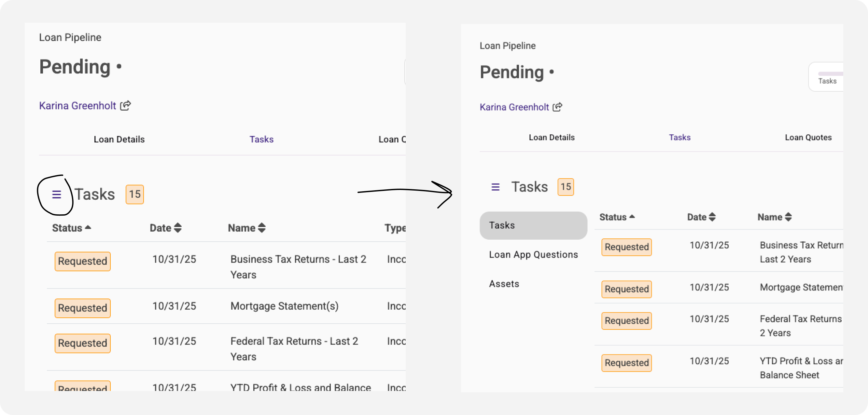Click the circled hamburger menu icon in left panel
The height and width of the screenshot is (415, 868).
(56, 194)
